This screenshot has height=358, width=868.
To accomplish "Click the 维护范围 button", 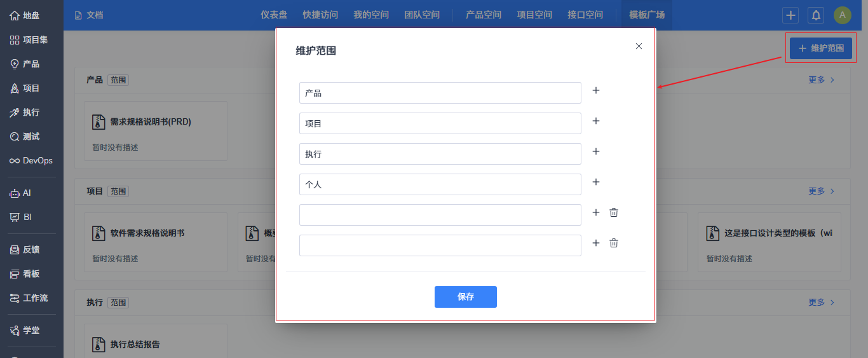I will pyautogui.click(x=821, y=48).
